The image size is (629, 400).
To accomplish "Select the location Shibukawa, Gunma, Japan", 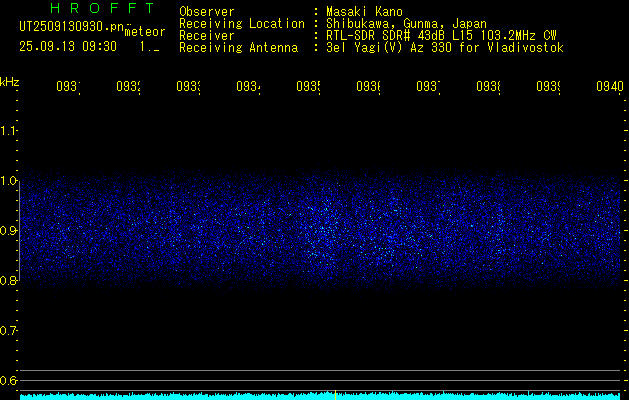I will (406, 24).
